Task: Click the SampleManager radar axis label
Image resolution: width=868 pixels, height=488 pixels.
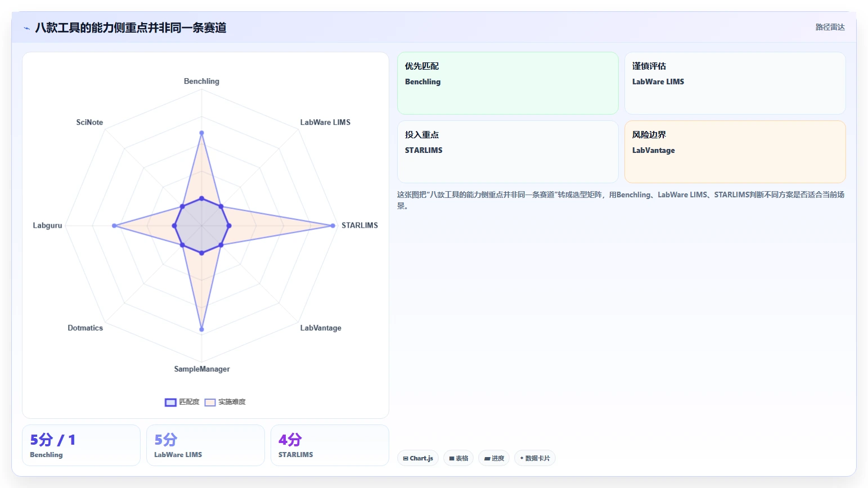Action: [202, 369]
